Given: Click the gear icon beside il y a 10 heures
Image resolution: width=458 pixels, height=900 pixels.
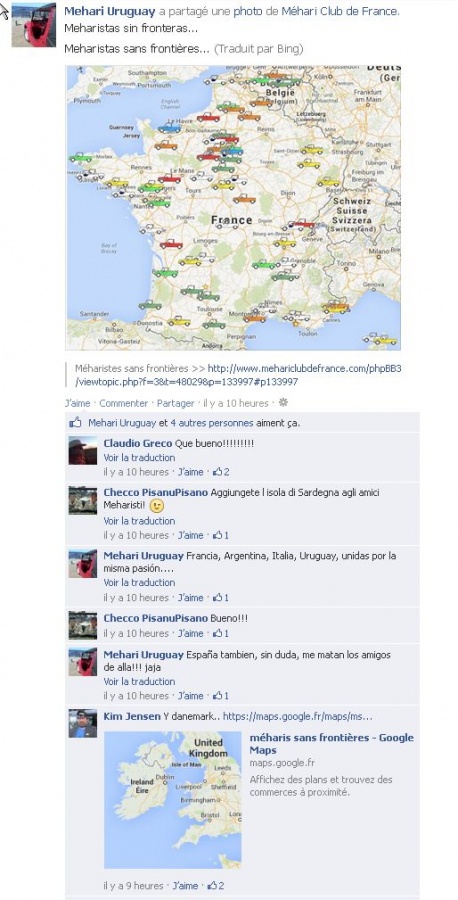Looking at the screenshot, I should pyautogui.click(x=283, y=403).
